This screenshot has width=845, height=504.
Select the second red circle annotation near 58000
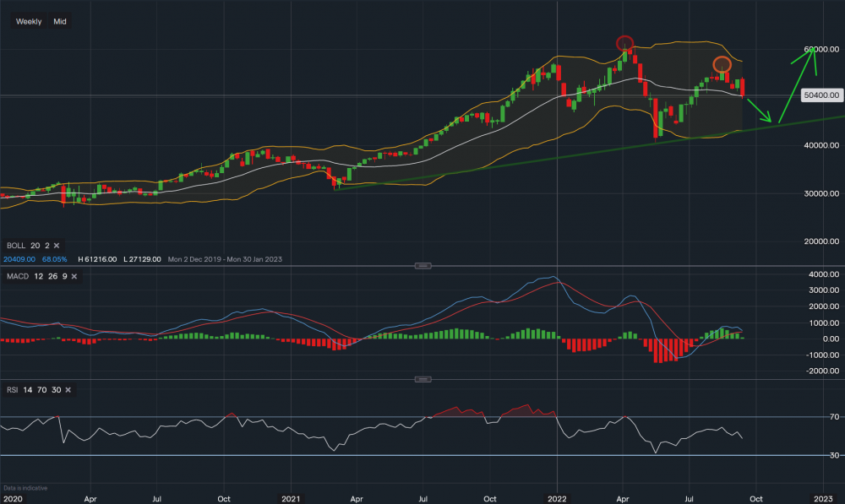tap(722, 64)
